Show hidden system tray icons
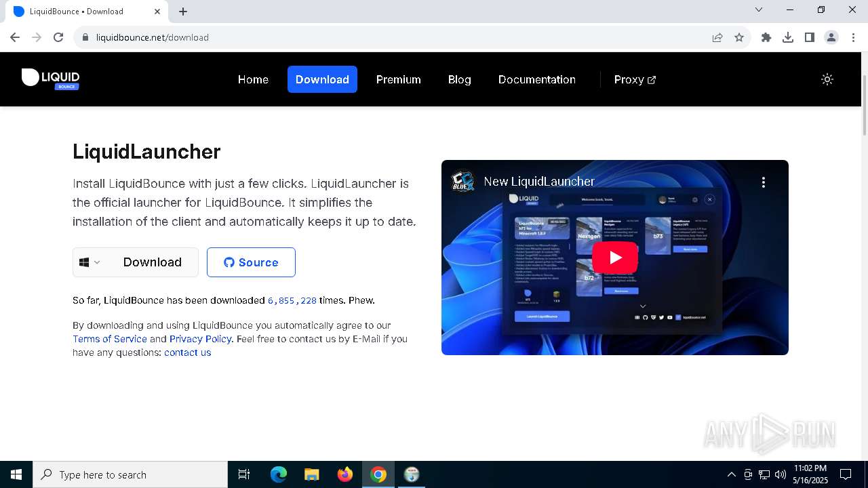 (731, 474)
